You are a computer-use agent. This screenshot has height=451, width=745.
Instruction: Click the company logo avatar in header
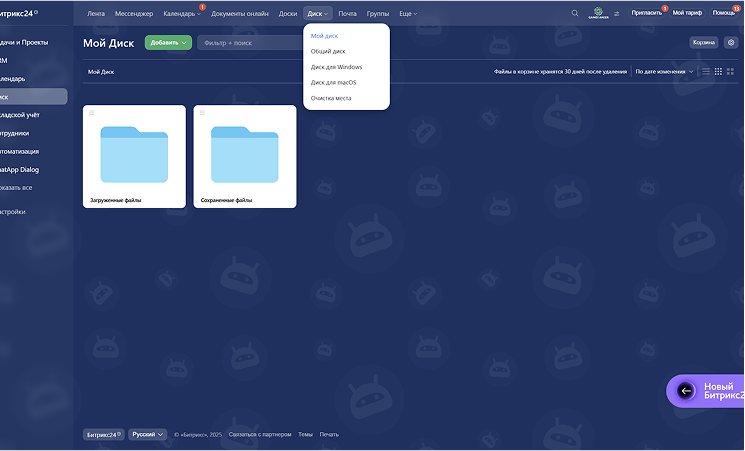coord(598,13)
